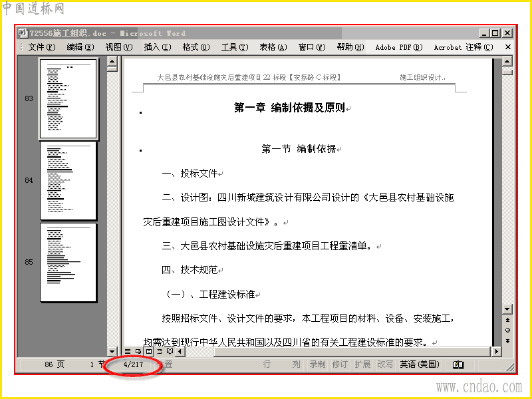Image resolution: width=532 pixels, height=399 pixels.
Task: Click the Select Browse Object round button
Action: pos(507,330)
